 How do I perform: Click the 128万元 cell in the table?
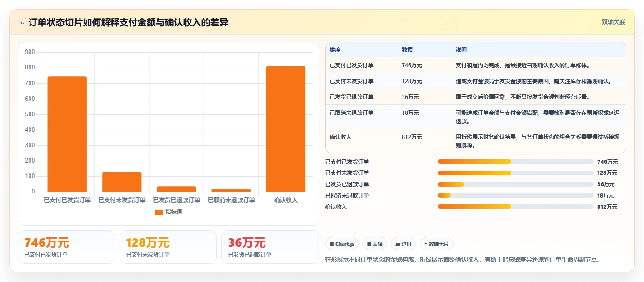point(412,81)
